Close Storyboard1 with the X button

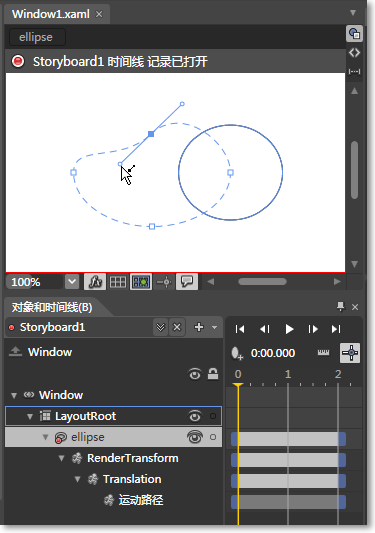177,327
